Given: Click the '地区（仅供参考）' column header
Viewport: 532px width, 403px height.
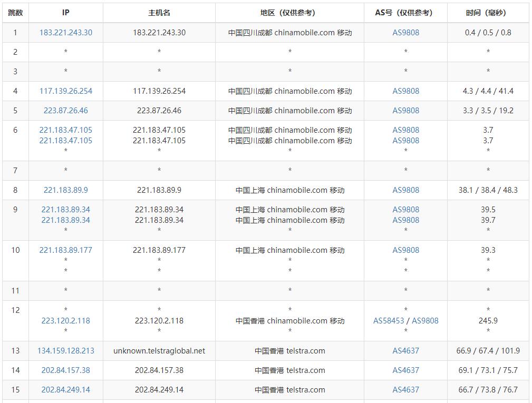Looking at the screenshot, I should pos(290,13).
